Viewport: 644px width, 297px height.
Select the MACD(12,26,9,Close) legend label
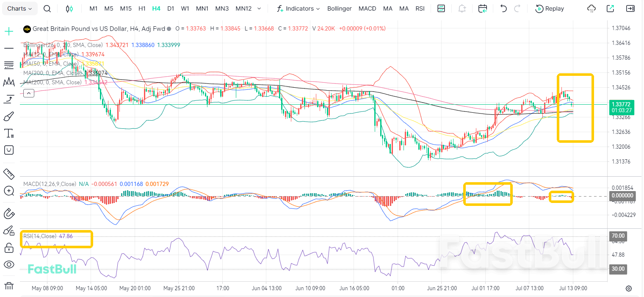point(50,184)
